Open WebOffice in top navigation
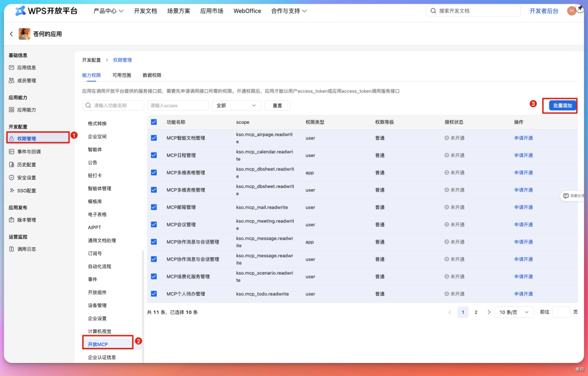Image resolution: width=588 pixels, height=376 pixels. point(247,11)
